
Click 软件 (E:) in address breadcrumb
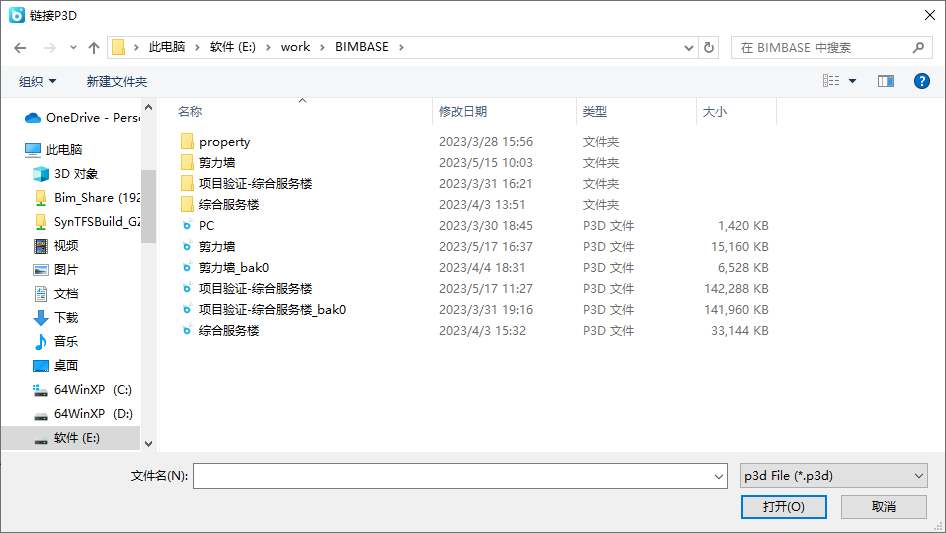(x=232, y=47)
